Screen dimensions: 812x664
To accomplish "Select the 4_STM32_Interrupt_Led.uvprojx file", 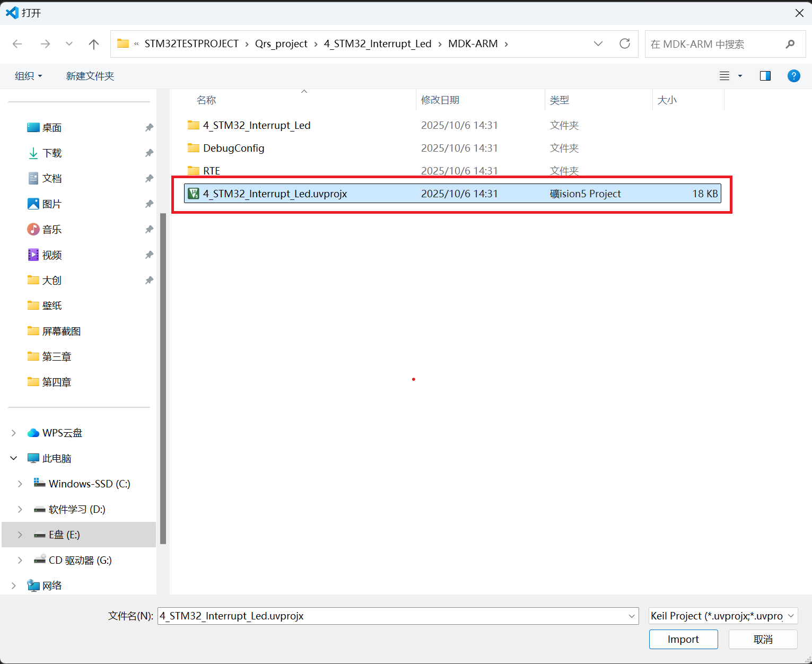I will tap(452, 194).
